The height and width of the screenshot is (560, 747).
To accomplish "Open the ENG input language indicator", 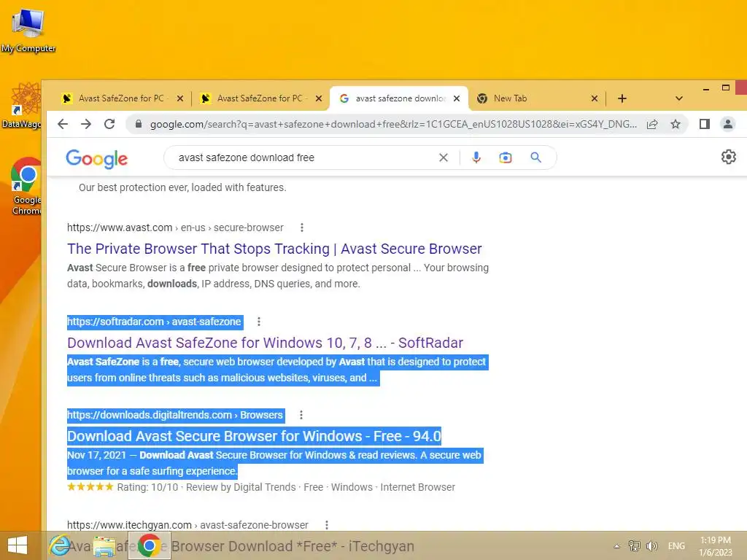I will point(676,545).
